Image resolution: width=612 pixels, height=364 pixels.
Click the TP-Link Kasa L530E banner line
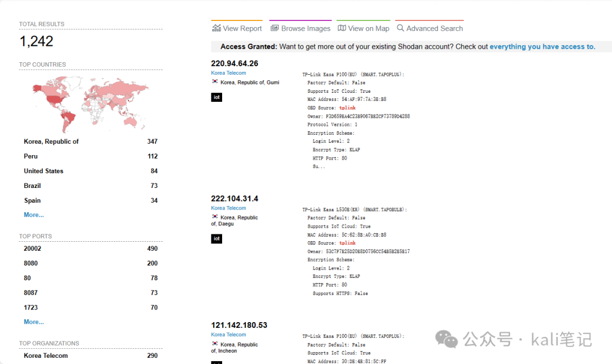(355, 209)
